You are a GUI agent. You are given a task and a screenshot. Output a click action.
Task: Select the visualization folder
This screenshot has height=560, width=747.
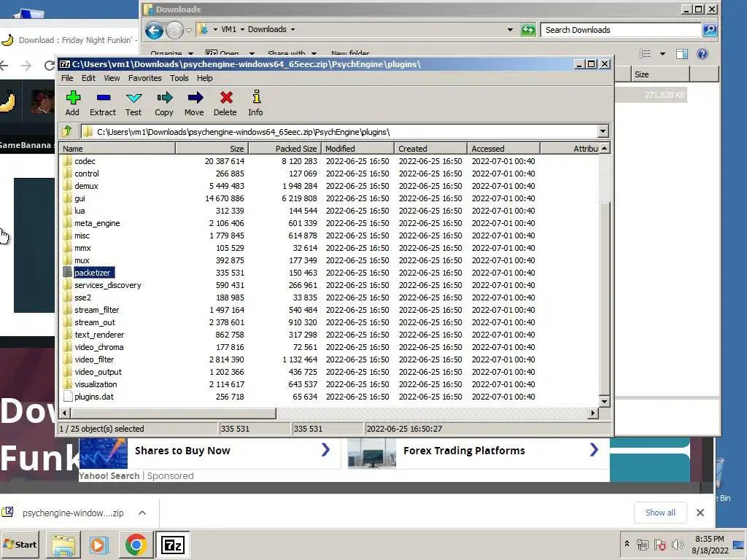click(96, 384)
